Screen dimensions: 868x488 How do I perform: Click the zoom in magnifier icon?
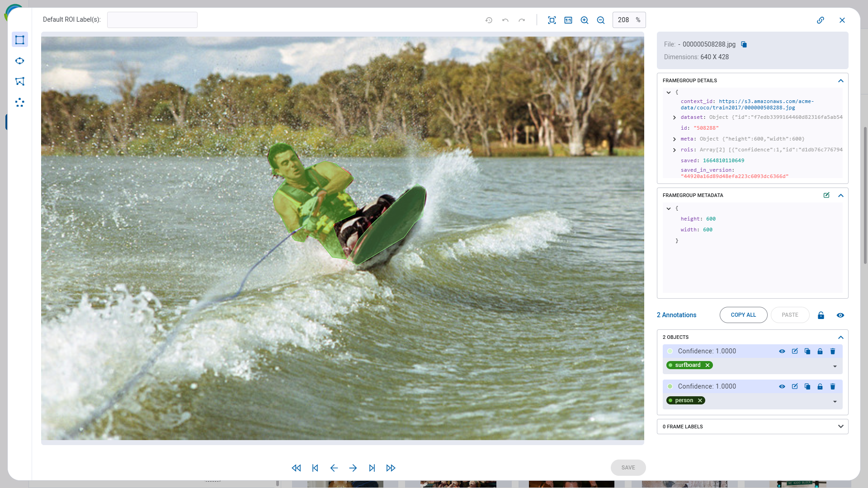[x=585, y=20]
